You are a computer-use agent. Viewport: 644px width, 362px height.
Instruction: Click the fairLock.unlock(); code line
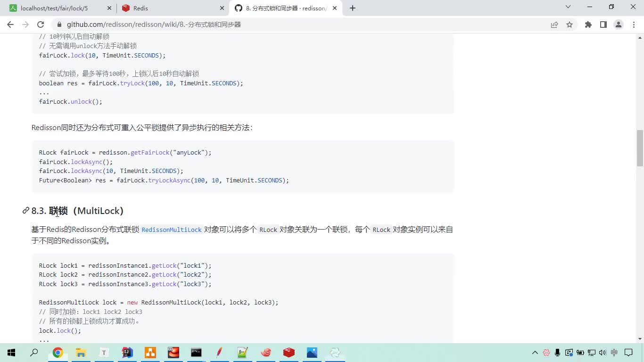coord(71,102)
